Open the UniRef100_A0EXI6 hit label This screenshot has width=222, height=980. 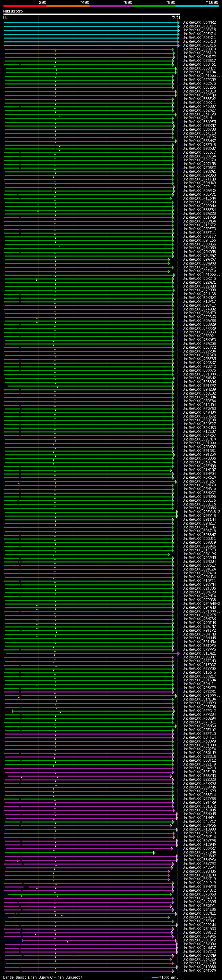coord(199,45)
